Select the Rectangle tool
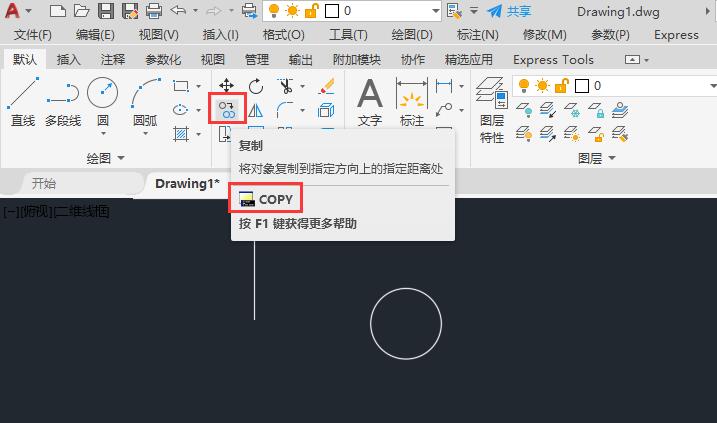 click(x=181, y=86)
